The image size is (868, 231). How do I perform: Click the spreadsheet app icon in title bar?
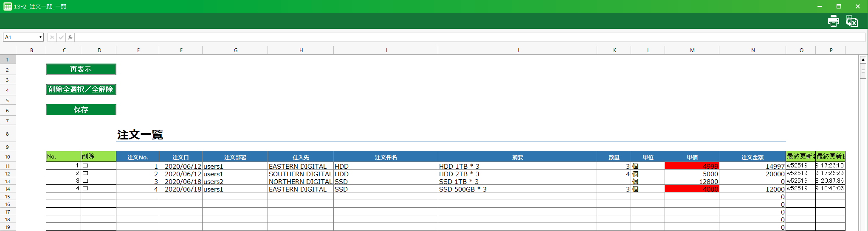pyautogui.click(x=7, y=6)
